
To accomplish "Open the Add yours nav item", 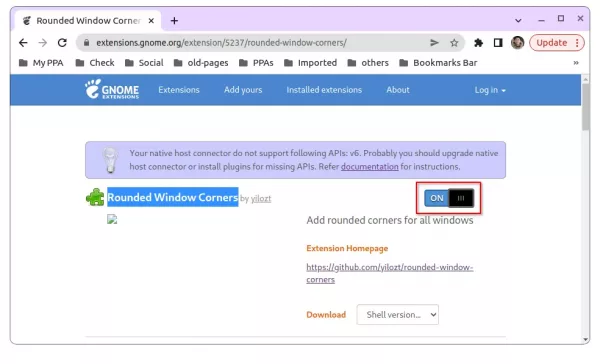I will 243,90.
